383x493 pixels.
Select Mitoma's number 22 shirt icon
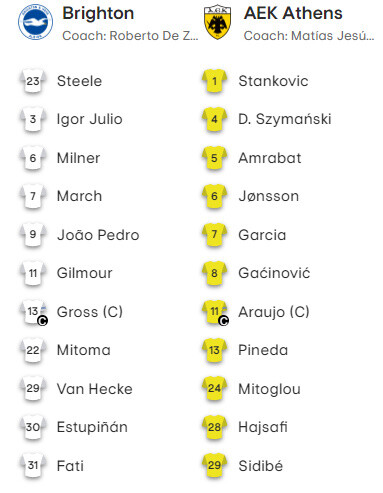33,350
